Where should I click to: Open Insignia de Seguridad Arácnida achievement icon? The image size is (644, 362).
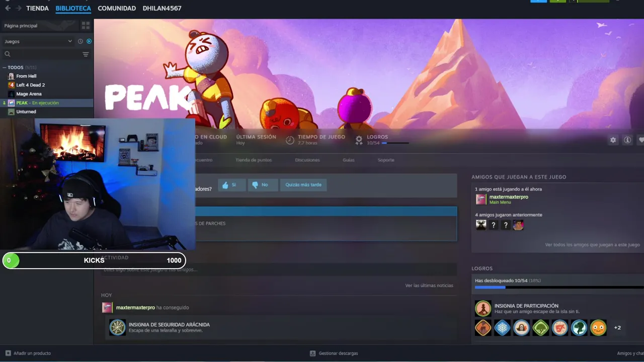(118, 327)
